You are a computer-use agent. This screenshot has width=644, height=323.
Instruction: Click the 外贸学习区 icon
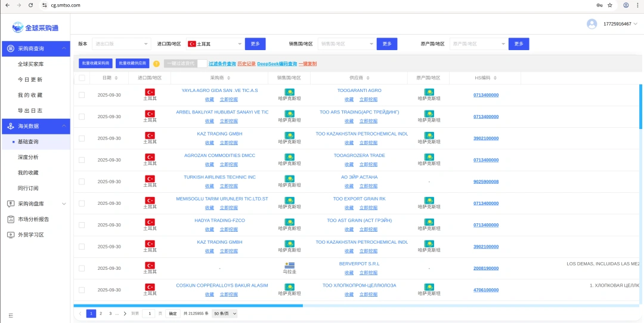pyautogui.click(x=11, y=235)
